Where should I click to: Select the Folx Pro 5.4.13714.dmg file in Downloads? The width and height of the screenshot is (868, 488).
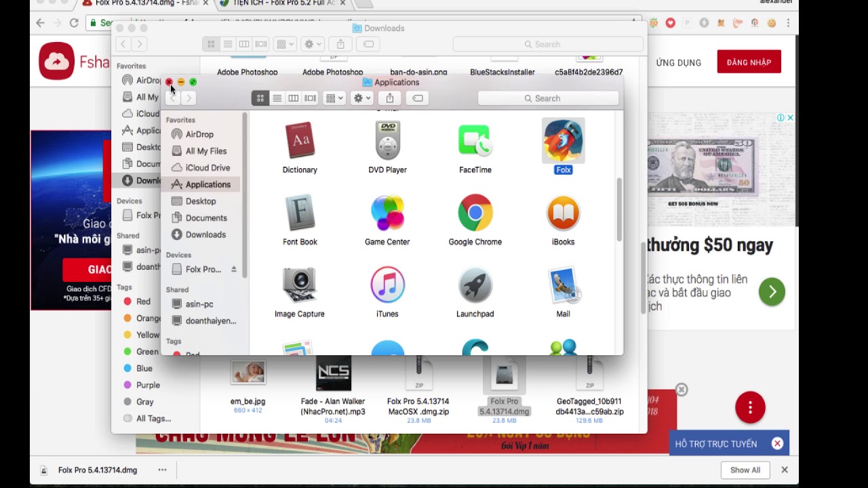[x=504, y=374]
